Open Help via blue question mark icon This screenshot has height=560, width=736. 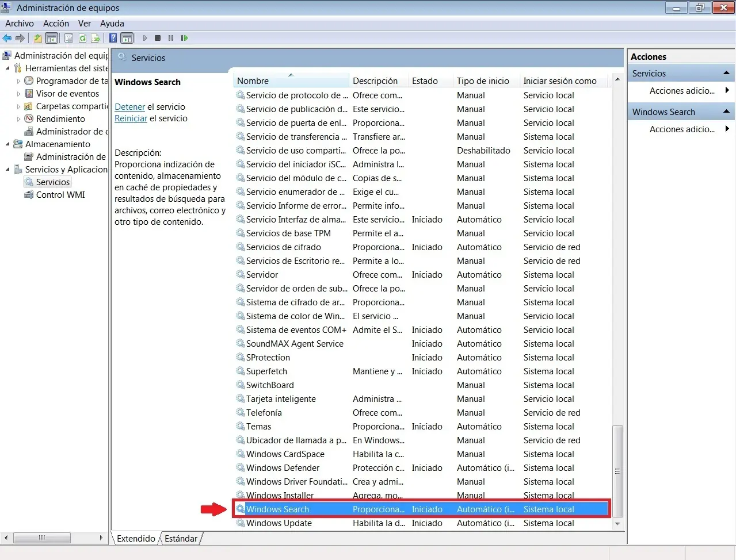[113, 39]
